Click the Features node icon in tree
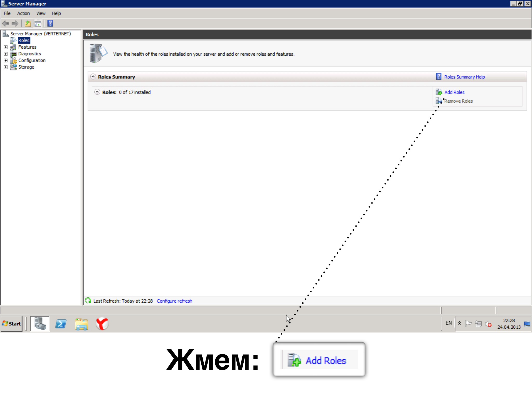The image size is (532, 399). click(13, 46)
